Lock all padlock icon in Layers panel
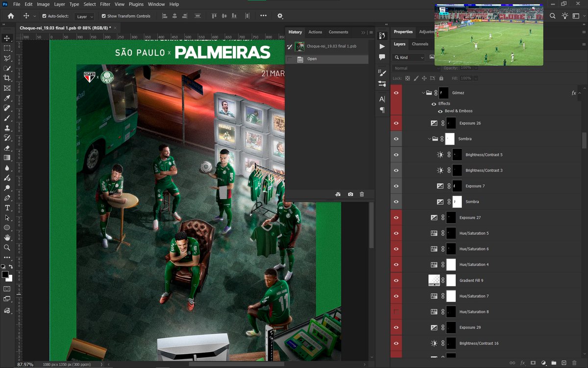Screen dimensions: 588x368 441,78
